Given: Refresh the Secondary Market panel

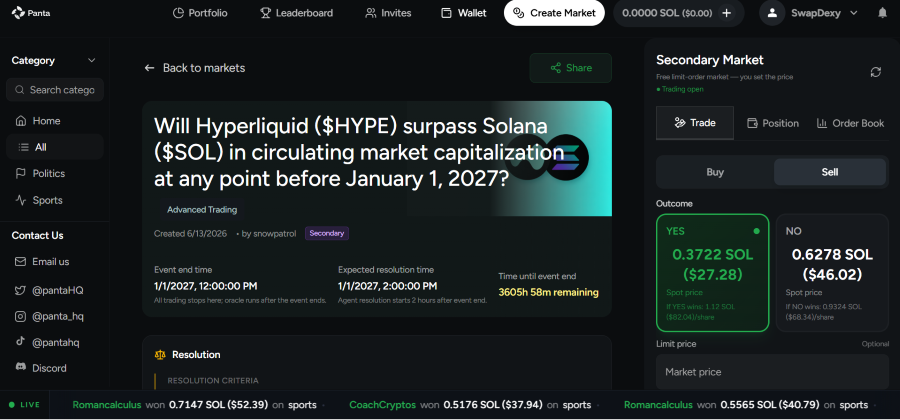Looking at the screenshot, I should coord(875,72).
